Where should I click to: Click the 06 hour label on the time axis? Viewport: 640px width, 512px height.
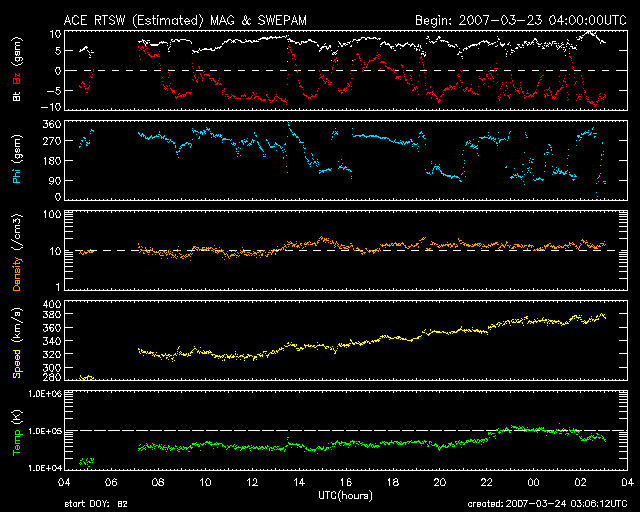(111, 482)
